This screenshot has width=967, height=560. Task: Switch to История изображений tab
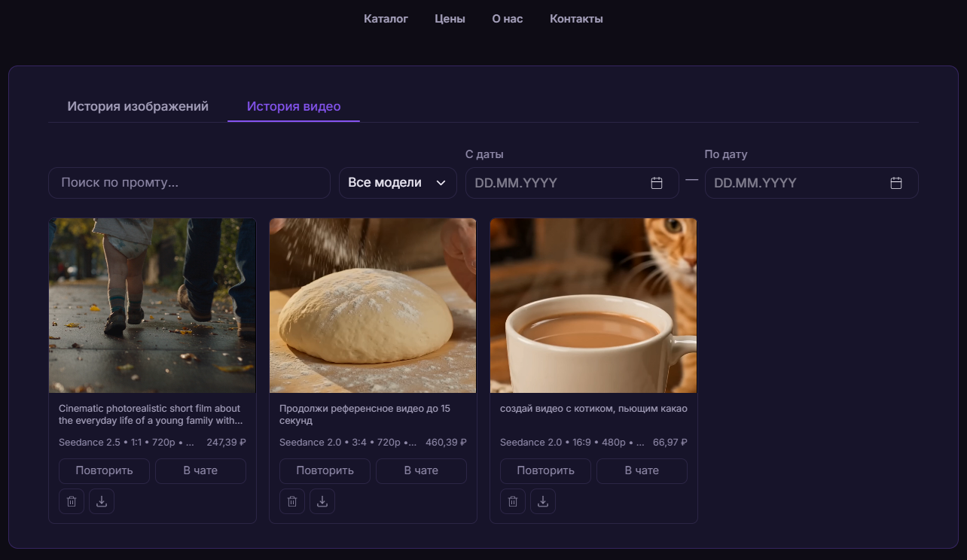coord(138,106)
